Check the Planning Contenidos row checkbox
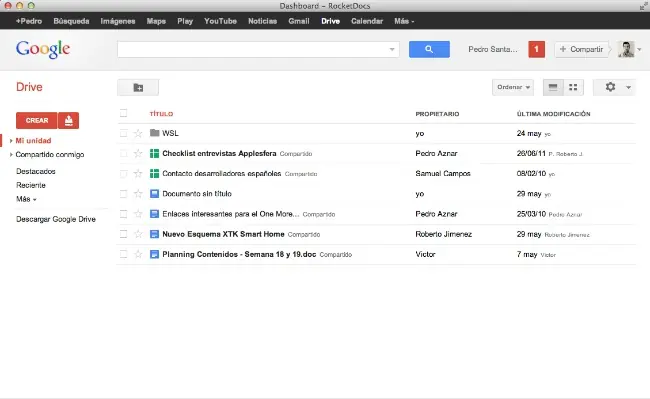 click(124, 254)
